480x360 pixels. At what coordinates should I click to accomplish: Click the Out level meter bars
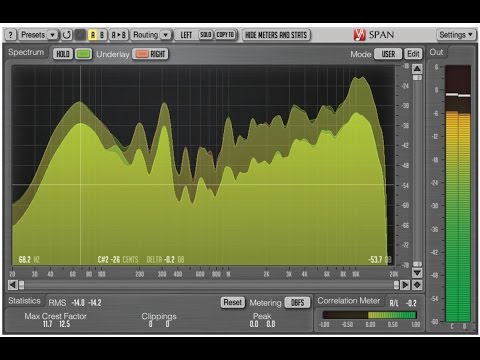[458, 193]
